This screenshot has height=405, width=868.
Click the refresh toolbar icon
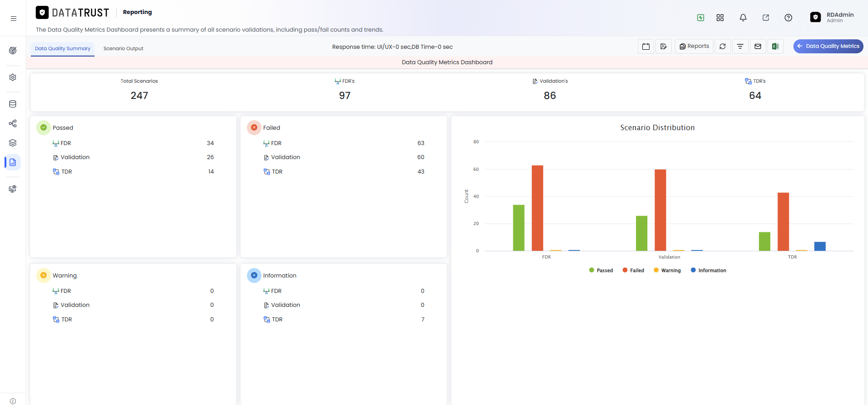[723, 46]
